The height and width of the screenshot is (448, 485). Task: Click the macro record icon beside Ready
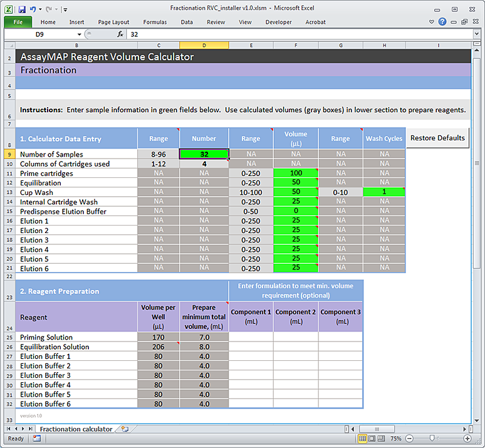click(x=37, y=439)
